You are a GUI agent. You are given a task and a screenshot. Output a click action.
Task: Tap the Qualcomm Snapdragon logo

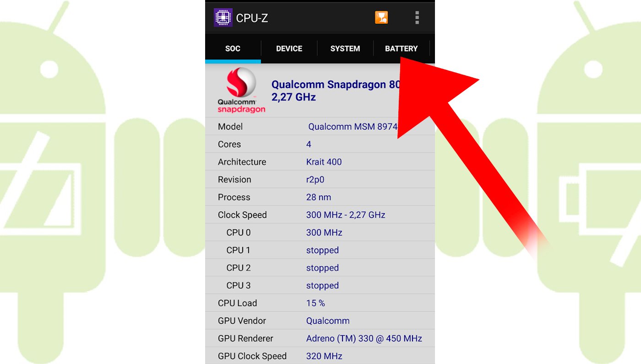[x=241, y=91]
